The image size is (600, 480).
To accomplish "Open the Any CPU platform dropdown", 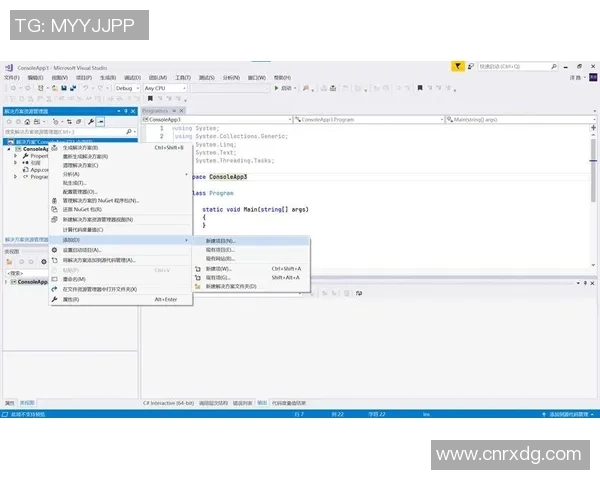I will [165, 88].
